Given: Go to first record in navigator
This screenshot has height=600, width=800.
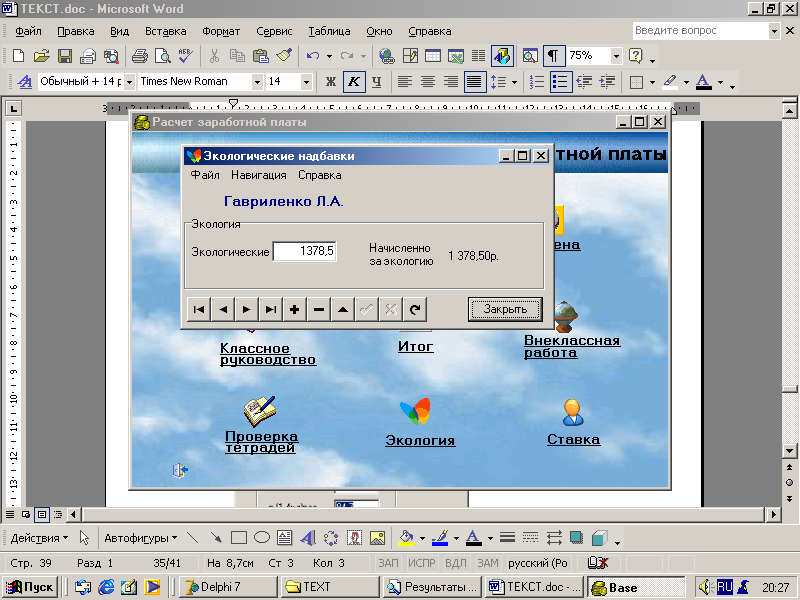Looking at the screenshot, I should pos(199,309).
